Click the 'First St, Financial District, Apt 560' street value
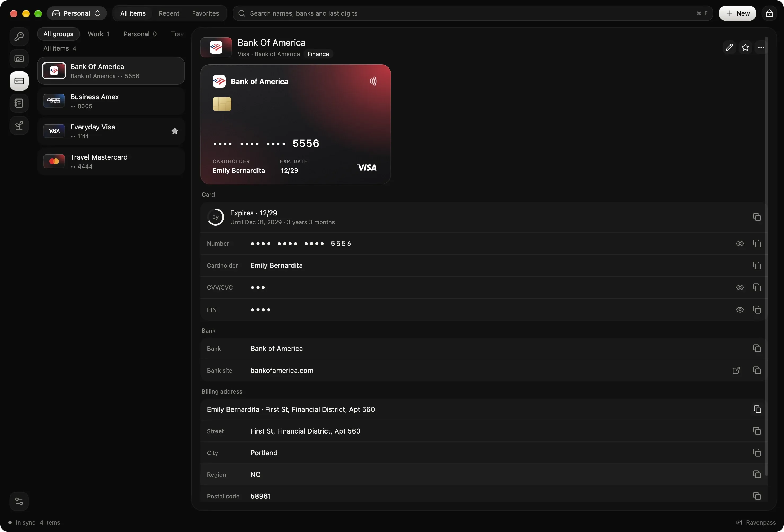This screenshot has width=784, height=532. 305,431
